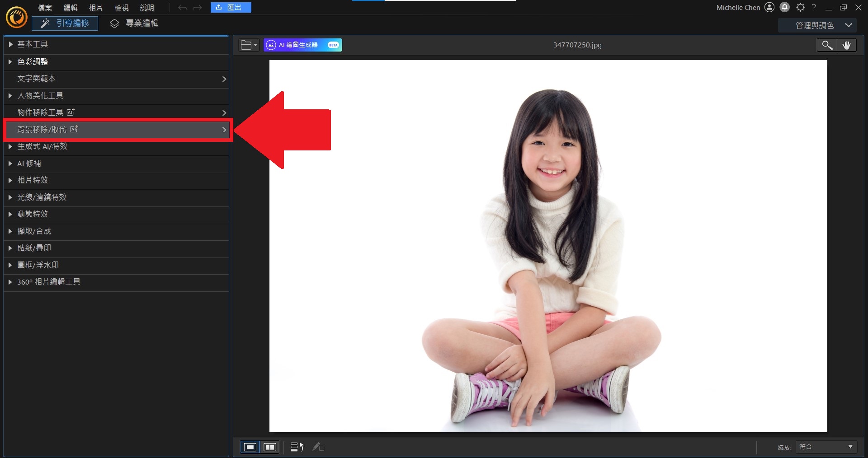868x458 pixels.
Task: Click the undo arrow icon
Action: (182, 8)
